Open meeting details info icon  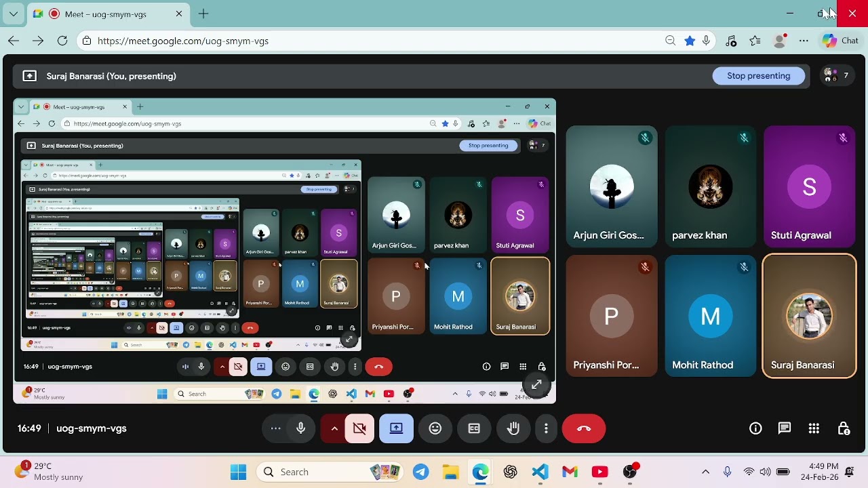point(755,428)
